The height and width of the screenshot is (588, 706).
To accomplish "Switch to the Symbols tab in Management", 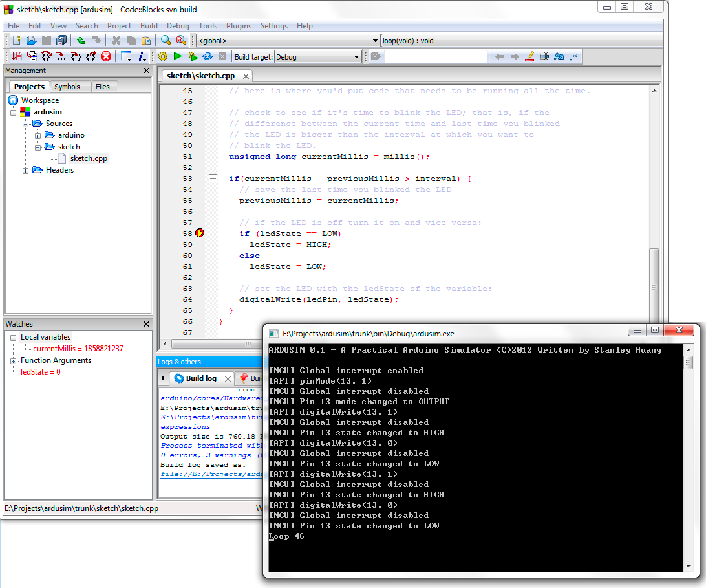I will (70, 86).
